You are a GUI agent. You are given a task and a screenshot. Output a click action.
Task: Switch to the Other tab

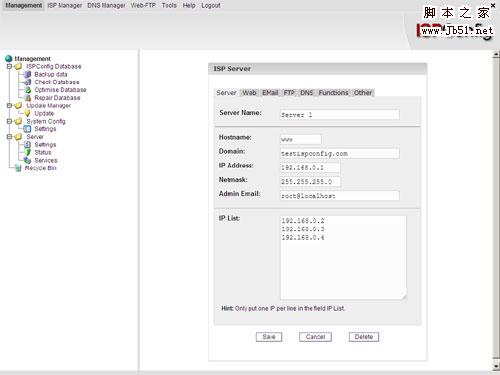click(363, 93)
